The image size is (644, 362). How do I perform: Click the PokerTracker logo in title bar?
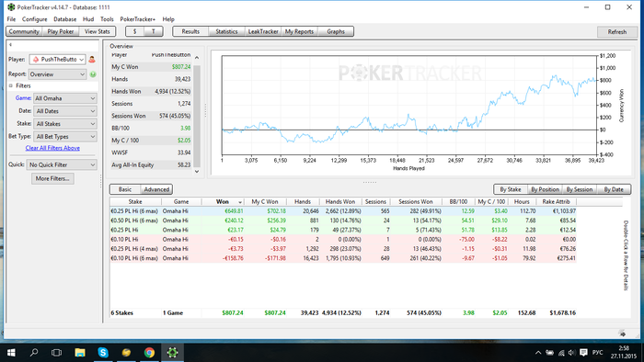tap(11, 7)
